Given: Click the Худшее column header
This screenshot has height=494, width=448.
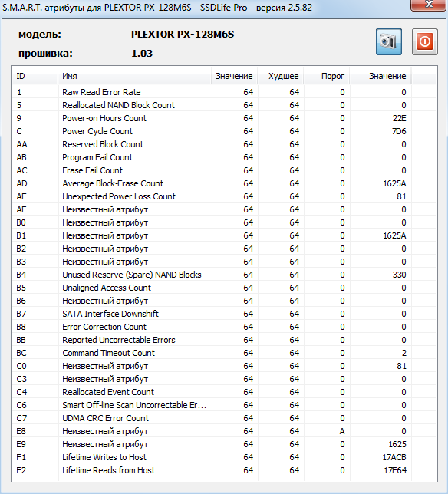Looking at the screenshot, I should [280, 76].
